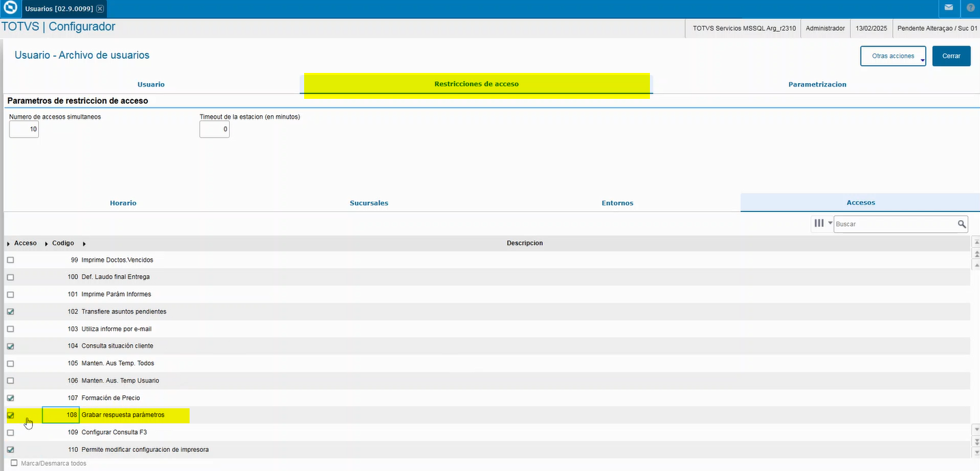Click the 13/02/2025 date field

[871, 28]
